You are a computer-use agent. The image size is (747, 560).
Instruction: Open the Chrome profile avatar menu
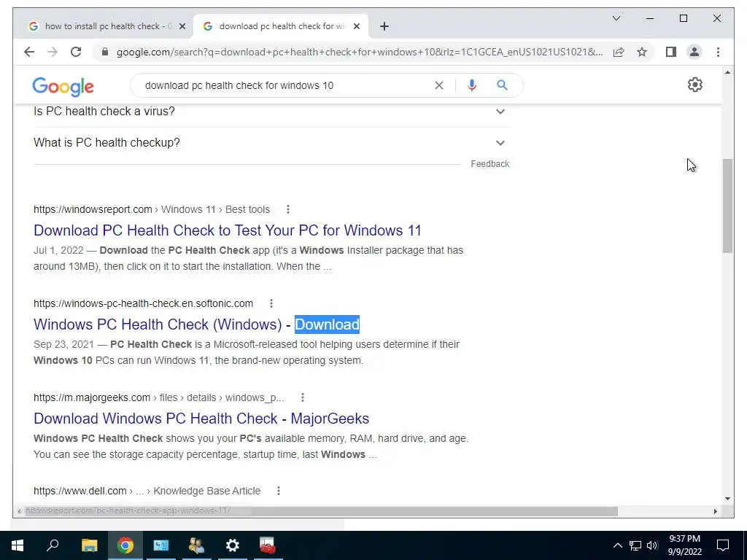[x=694, y=52]
